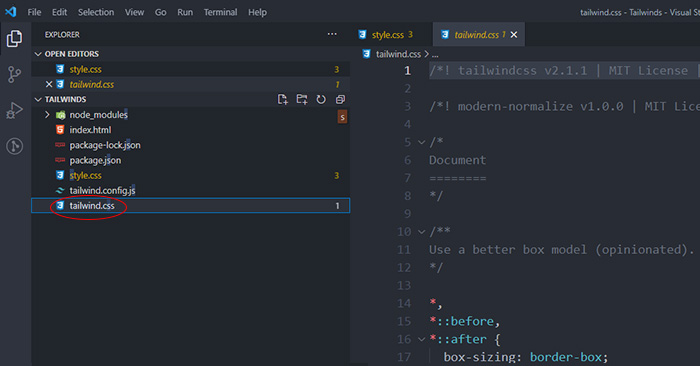The width and height of the screenshot is (700, 366).
Task: Open the Terminal menu
Action: click(x=221, y=12)
